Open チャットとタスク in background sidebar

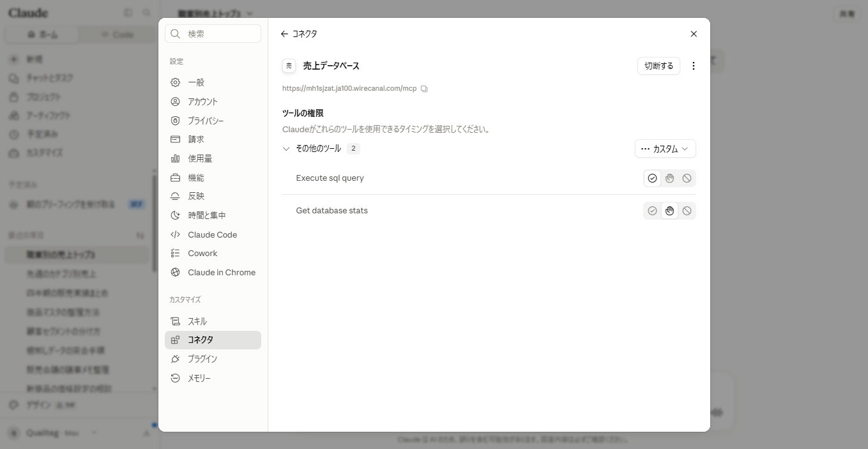pos(79,78)
